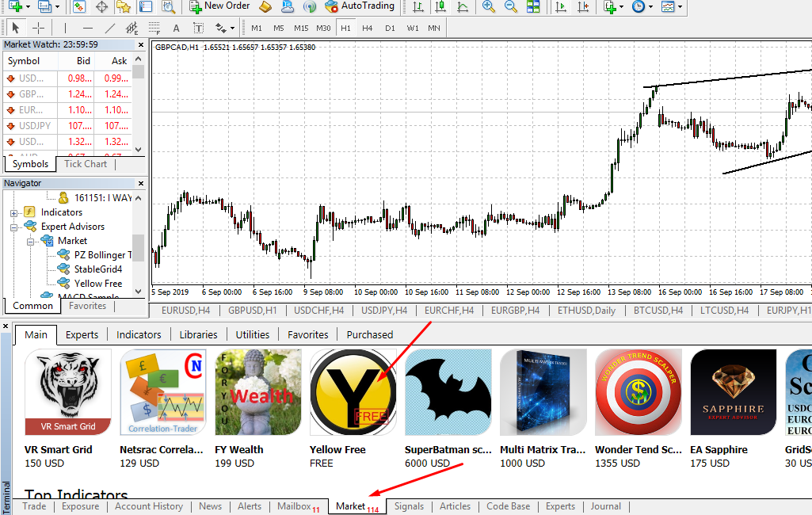Select the crosshair tool
This screenshot has width=812, height=515.
pyautogui.click(x=38, y=28)
